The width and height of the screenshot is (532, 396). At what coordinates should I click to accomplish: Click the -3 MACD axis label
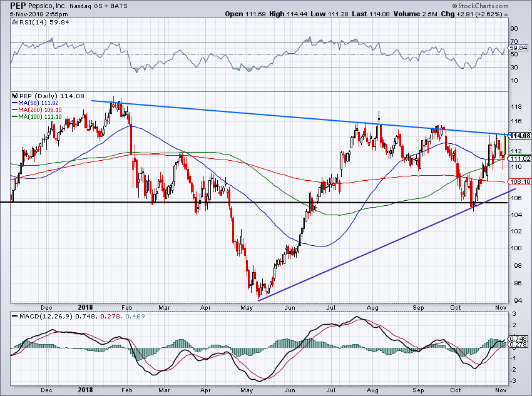(514, 381)
